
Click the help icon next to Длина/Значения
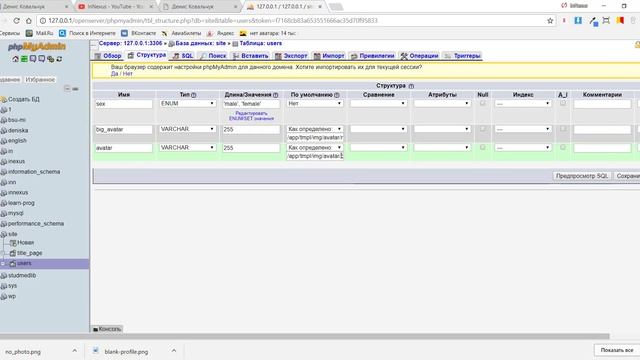[276, 95]
